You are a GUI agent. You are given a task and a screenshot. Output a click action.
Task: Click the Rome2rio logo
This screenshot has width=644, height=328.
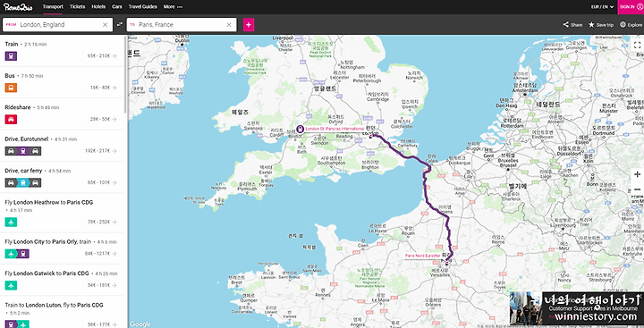click(x=18, y=7)
